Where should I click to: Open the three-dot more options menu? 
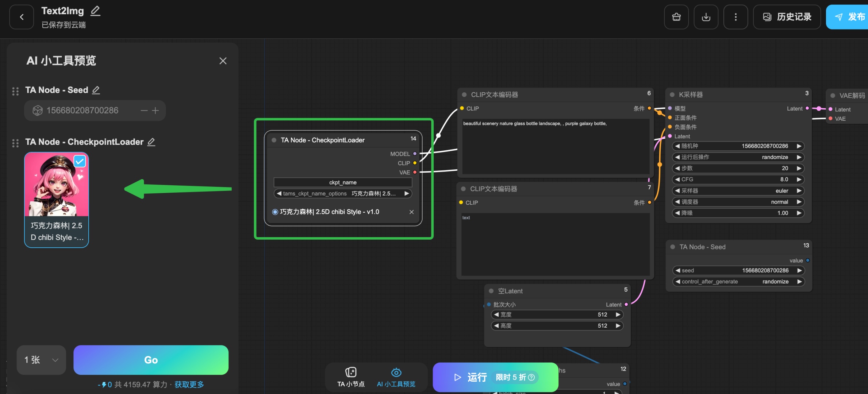coord(736,17)
